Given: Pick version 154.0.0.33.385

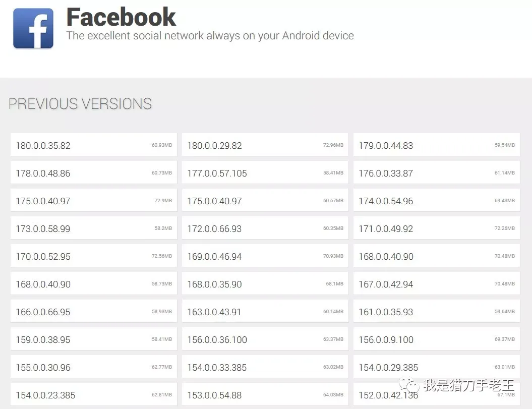Looking at the screenshot, I should 265,367.
